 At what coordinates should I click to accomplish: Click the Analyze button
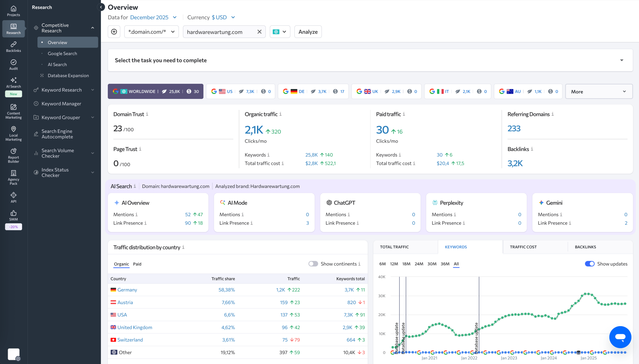point(308,32)
